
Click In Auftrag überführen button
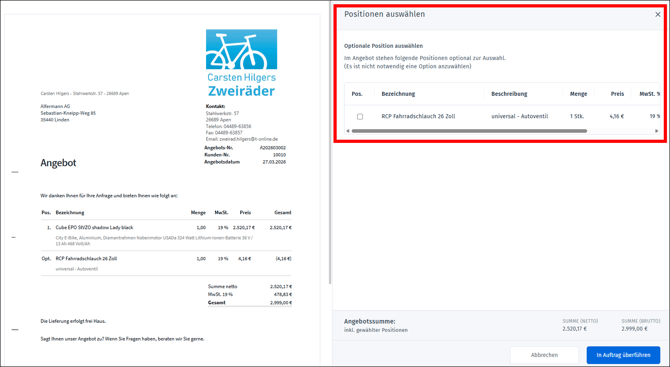[x=623, y=355]
